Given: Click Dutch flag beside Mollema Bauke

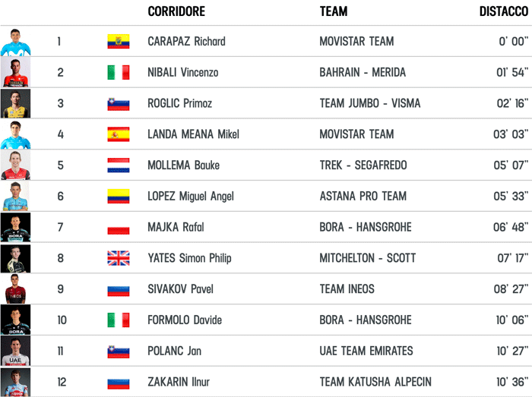Looking at the screenshot, I should (118, 165).
